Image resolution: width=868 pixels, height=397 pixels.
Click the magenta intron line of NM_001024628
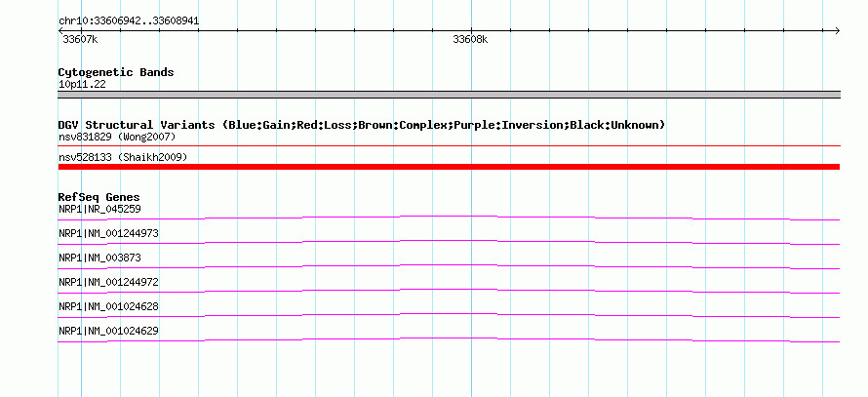click(x=449, y=314)
